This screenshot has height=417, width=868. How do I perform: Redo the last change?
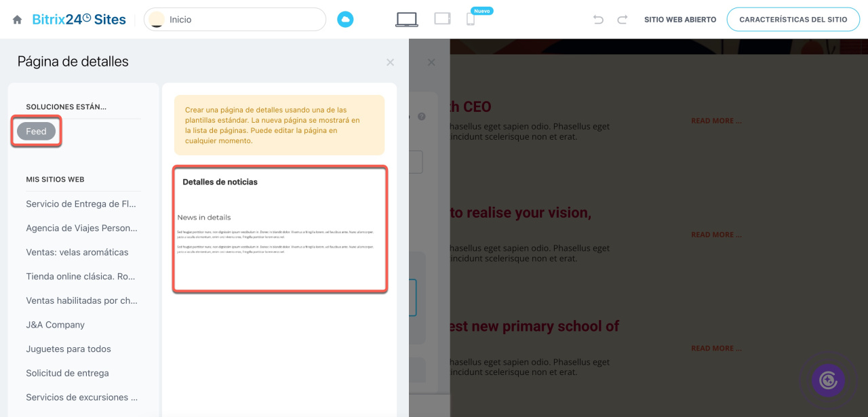tap(623, 20)
